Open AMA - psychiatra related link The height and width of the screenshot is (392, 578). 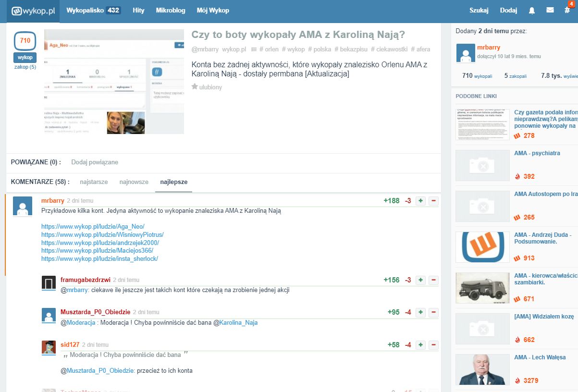pos(537,153)
